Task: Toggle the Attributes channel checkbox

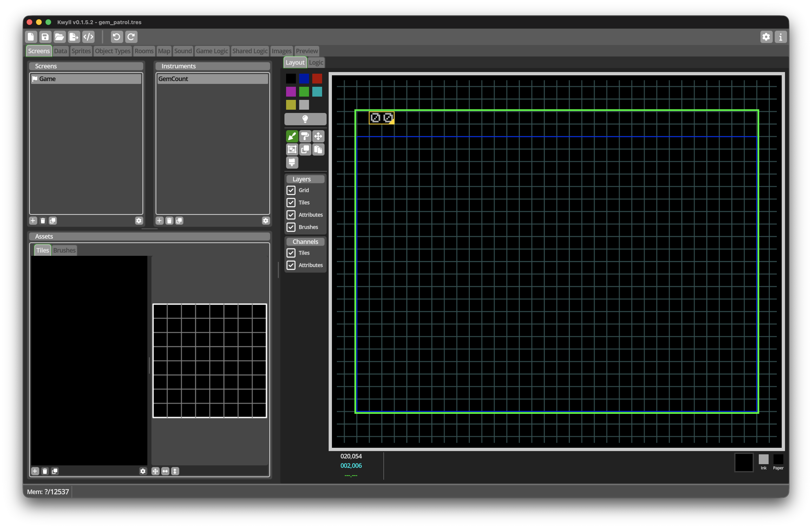Action: 291,265
